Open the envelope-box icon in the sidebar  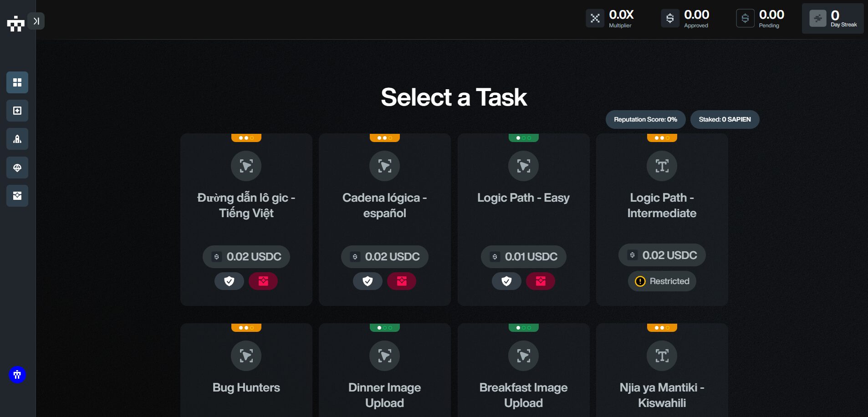coord(17,196)
